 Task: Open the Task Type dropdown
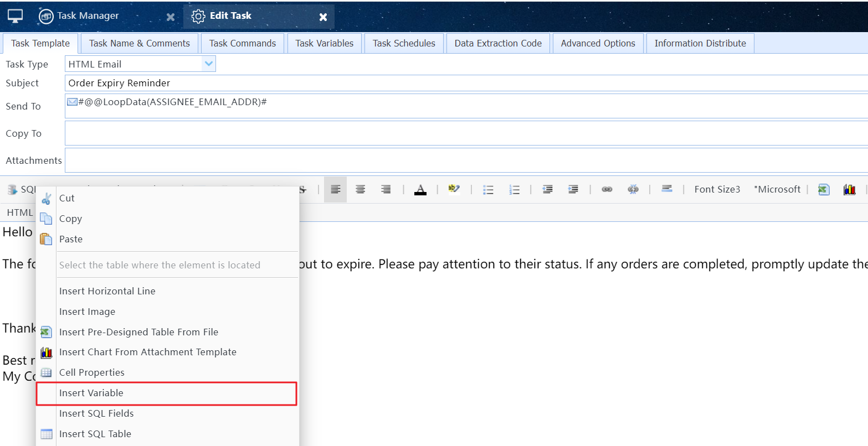pos(208,64)
